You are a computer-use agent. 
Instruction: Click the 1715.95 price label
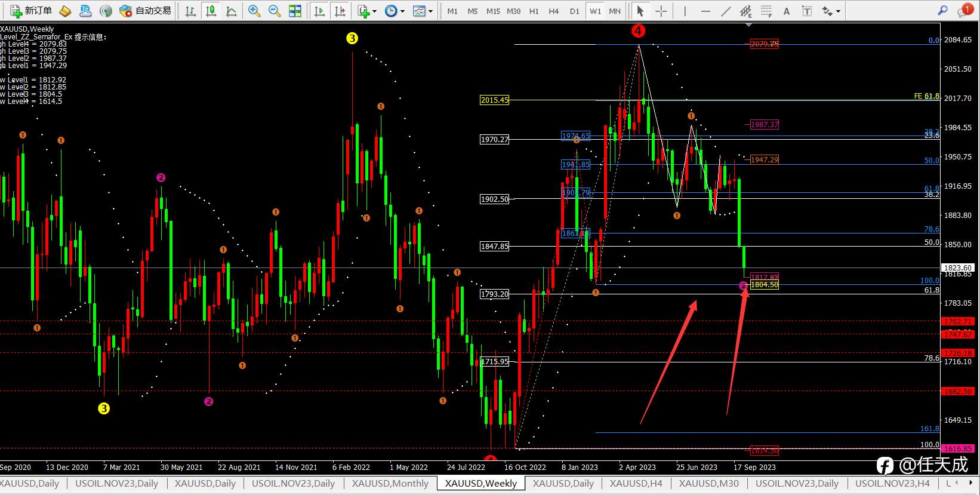pos(495,362)
